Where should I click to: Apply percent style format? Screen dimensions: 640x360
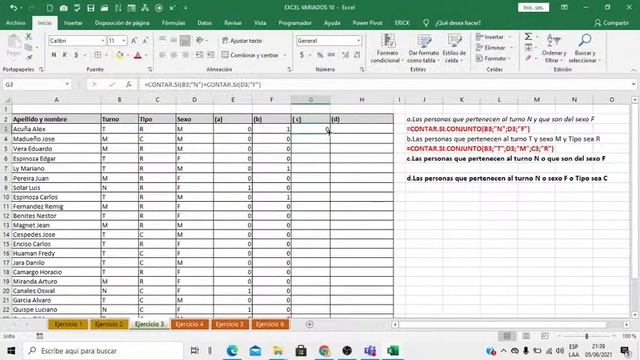[x=320, y=55]
